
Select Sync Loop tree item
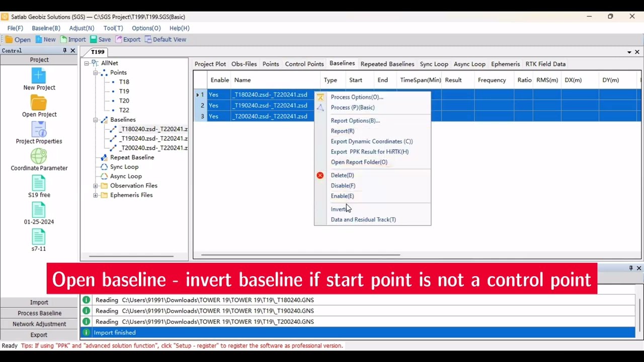(124, 167)
